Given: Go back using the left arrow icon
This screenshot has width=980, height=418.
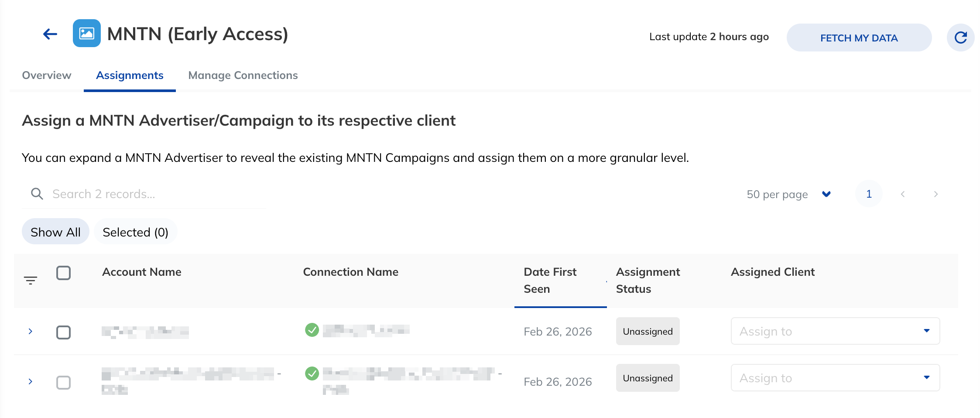Looking at the screenshot, I should (x=50, y=34).
